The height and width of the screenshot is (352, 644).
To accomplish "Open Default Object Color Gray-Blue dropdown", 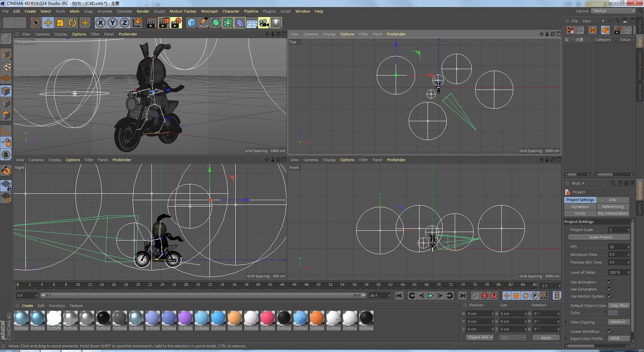I will coord(619,306).
